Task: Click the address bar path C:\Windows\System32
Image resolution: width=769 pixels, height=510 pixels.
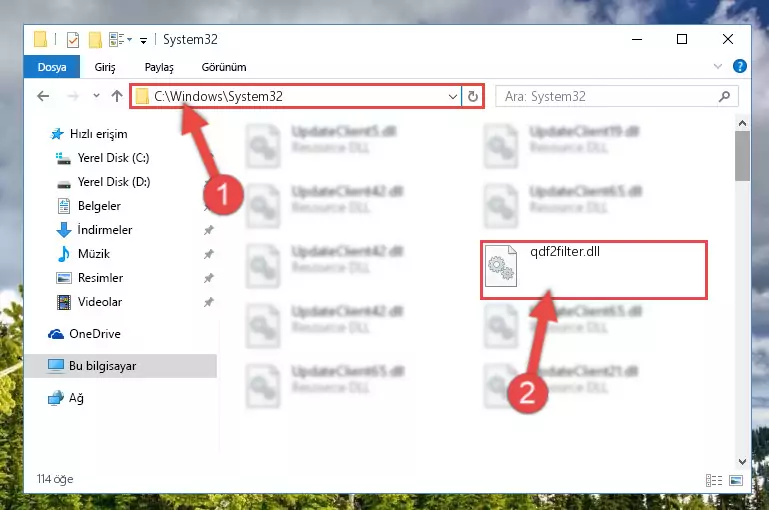Action: pos(218,96)
